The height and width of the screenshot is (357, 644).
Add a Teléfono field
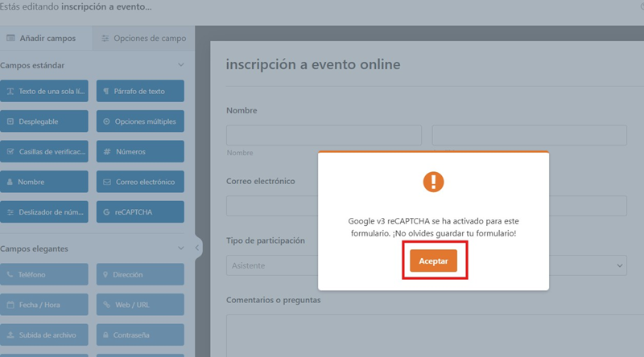point(44,274)
